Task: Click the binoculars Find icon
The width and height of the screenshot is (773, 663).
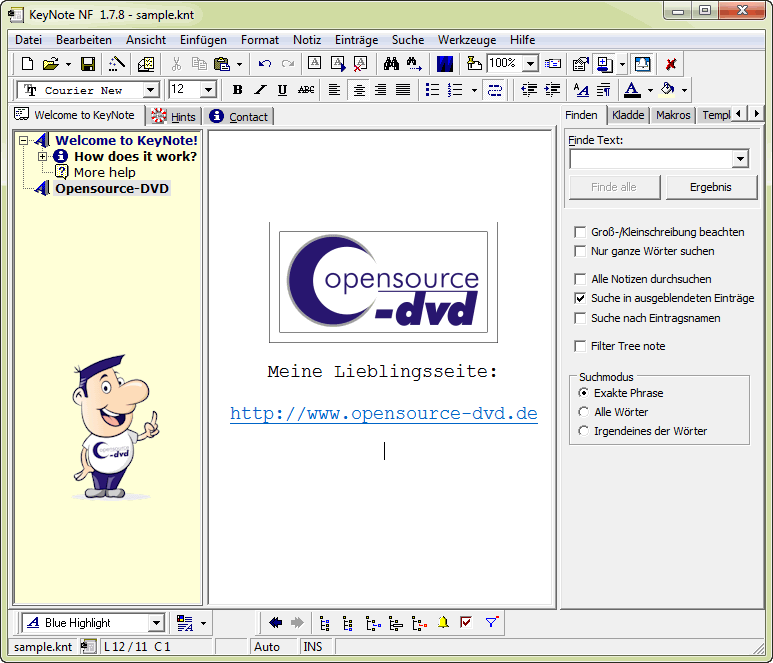Action: (392, 64)
